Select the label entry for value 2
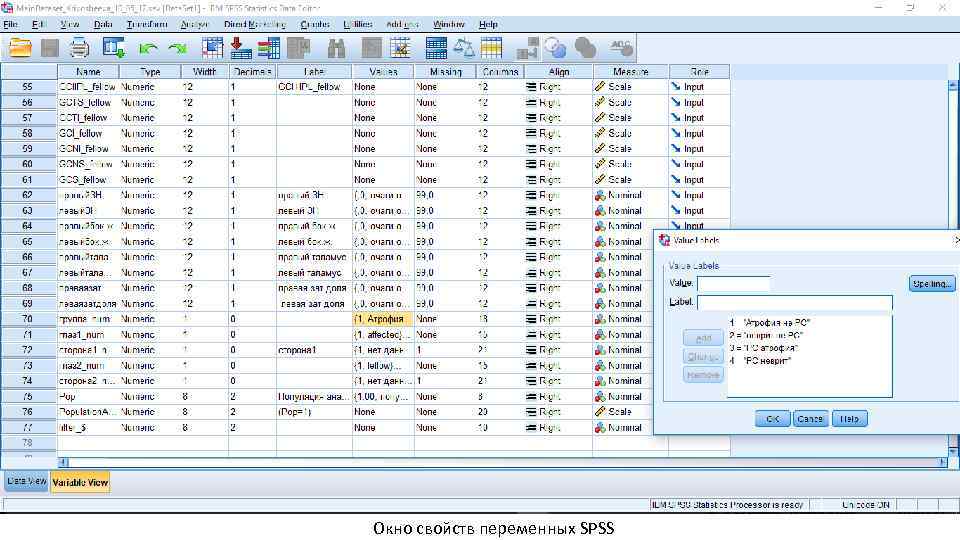This screenshot has width=960, height=540. [766, 335]
